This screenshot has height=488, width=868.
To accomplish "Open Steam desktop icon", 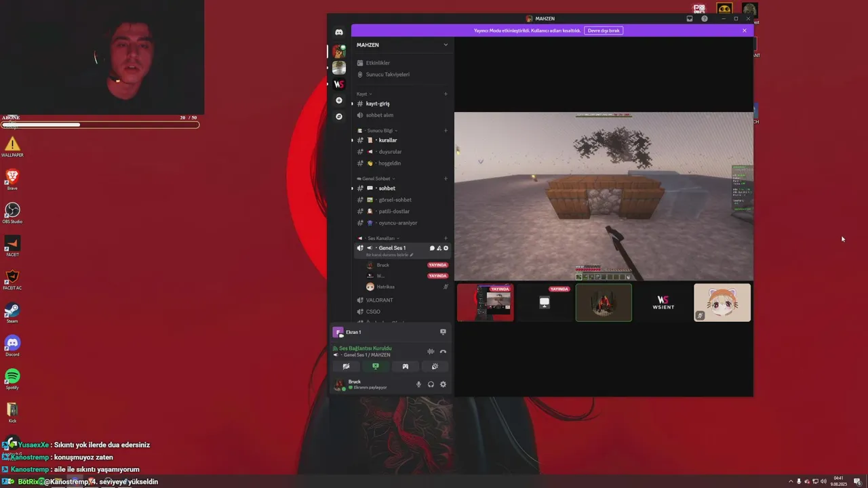I will [x=12, y=312].
